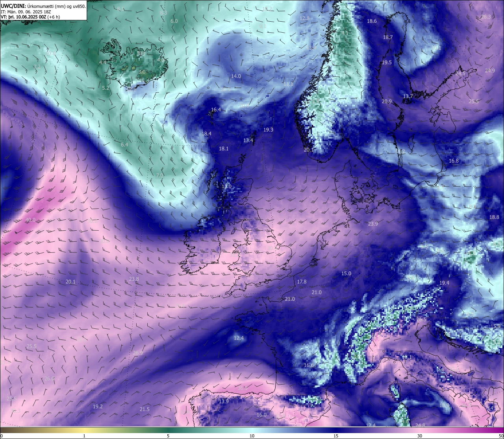Click the 18.8 map value
Viewport: 504px width, 439px height.
click(x=494, y=217)
